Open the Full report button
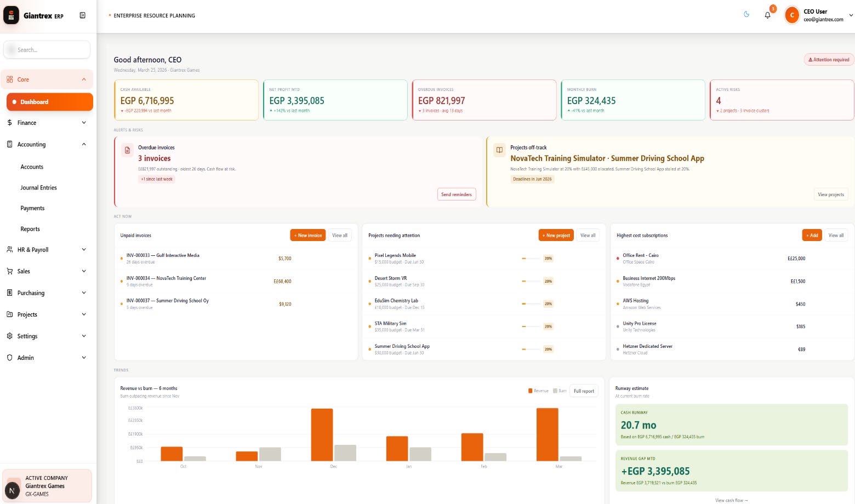This screenshot has width=855, height=504. click(584, 391)
